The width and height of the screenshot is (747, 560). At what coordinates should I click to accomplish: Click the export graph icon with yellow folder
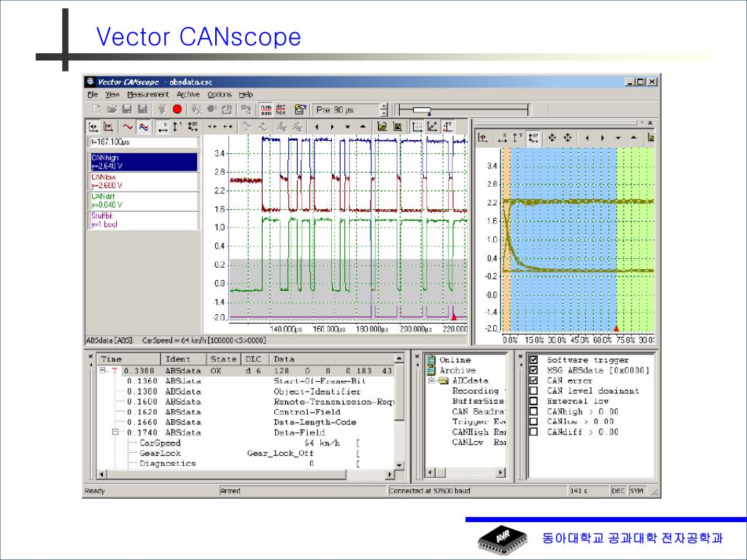382,127
